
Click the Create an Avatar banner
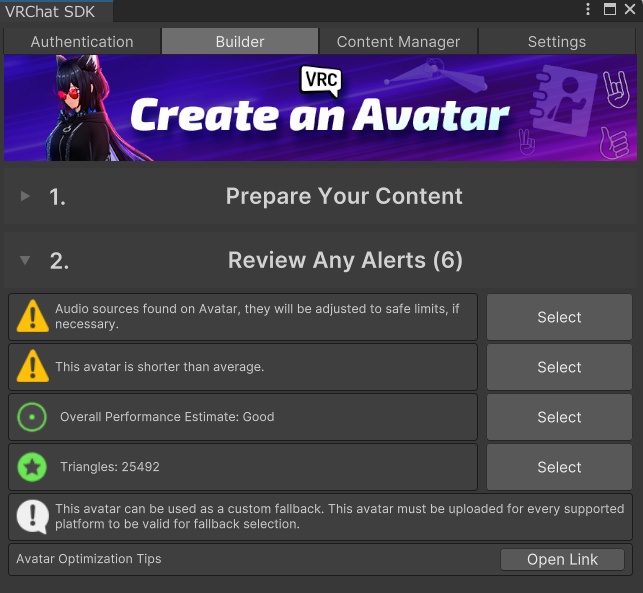coord(320,108)
